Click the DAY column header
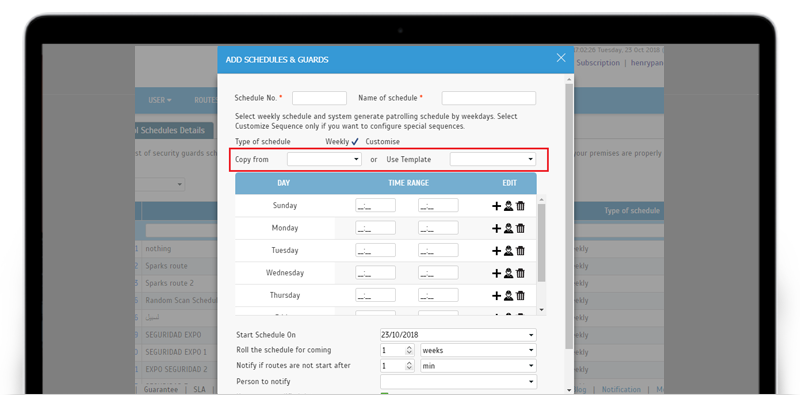Viewport: 800px width, 395px height. 284,183
